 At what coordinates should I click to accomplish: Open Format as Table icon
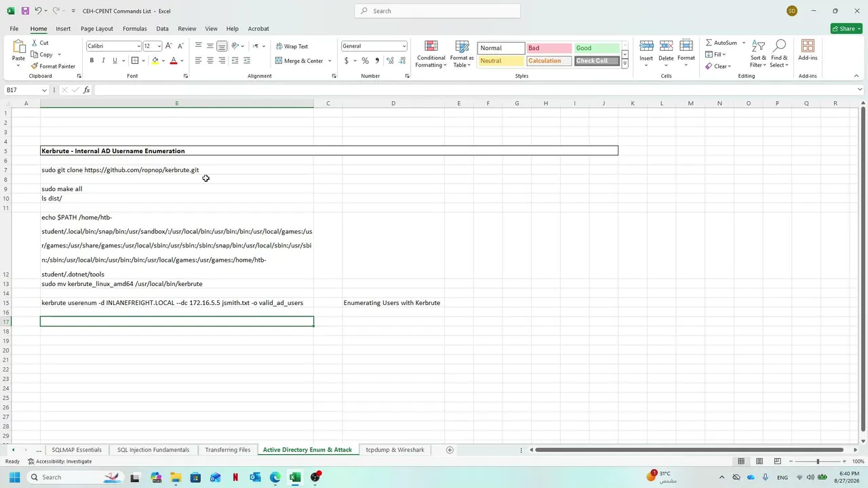(x=462, y=47)
